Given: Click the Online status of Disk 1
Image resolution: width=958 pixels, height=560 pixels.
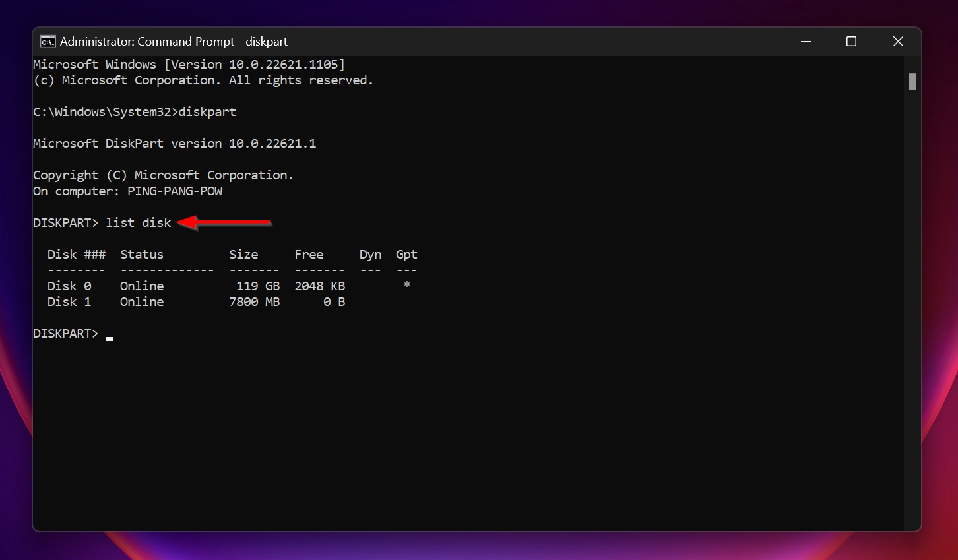Looking at the screenshot, I should pyautogui.click(x=142, y=302).
